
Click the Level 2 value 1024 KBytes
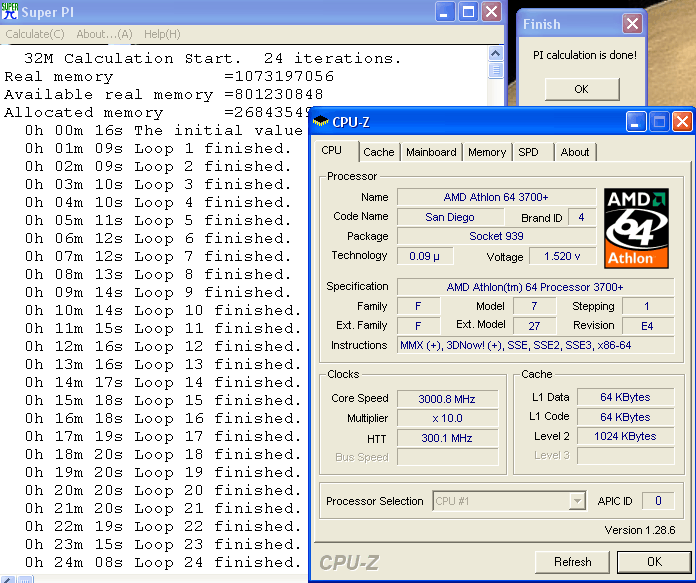coord(625,436)
